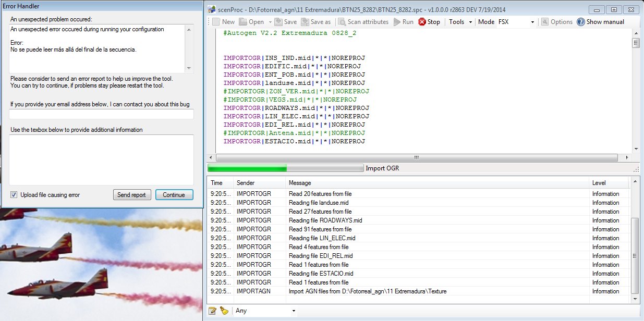Screen dimensions: 644x321
Task: Click the notepad log icon below messages
Action: (x=212, y=311)
